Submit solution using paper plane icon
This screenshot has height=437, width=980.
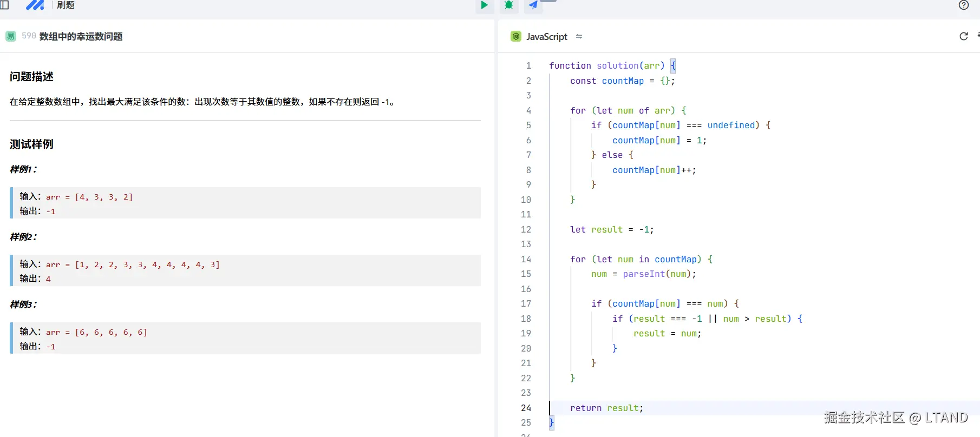point(533,5)
